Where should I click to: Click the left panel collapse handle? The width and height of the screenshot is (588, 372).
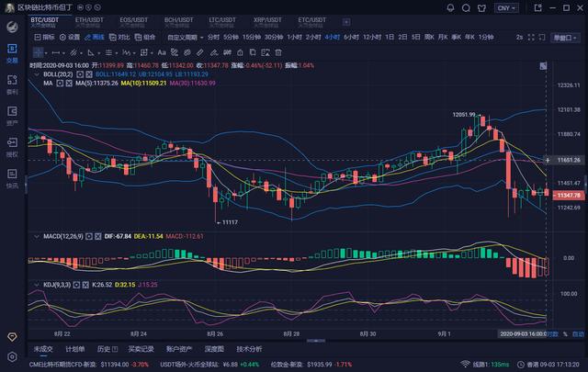click(x=27, y=185)
